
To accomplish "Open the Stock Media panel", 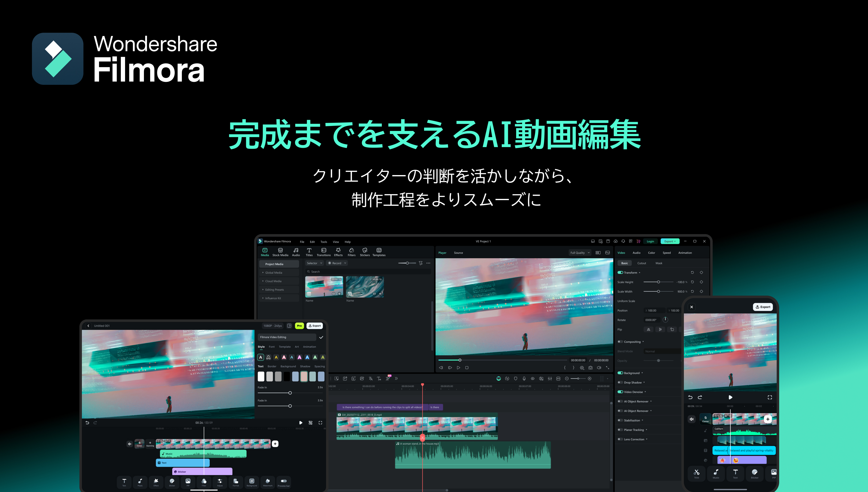I will coord(280,252).
